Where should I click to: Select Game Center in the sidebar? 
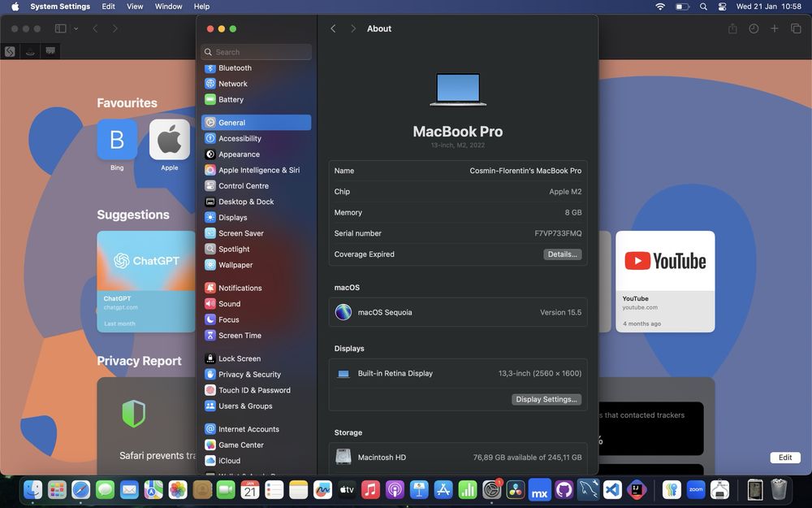click(256, 445)
